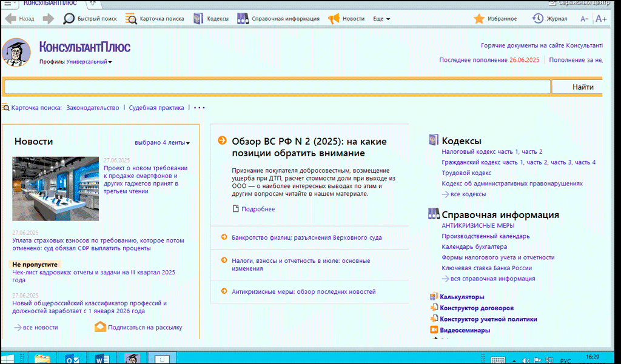Viewport: 621px width, 364px height.
Task: Open Формы налогового учета и отчетности
Action: (x=498, y=257)
